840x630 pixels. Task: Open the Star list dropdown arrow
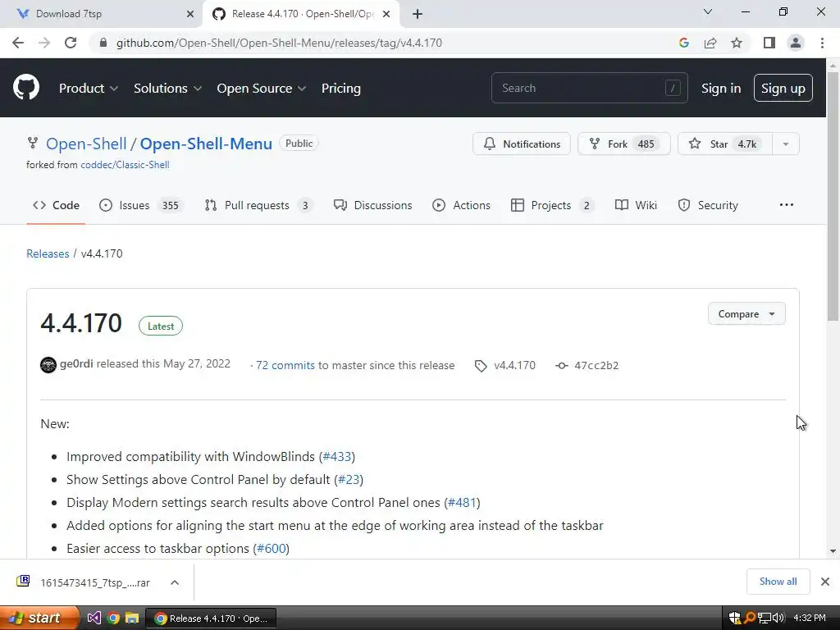[786, 144]
